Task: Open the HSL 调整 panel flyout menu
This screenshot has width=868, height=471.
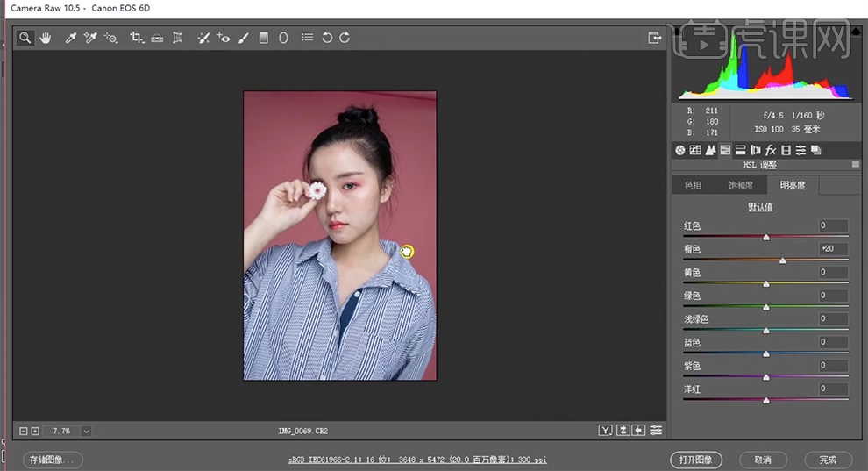Action: [856, 164]
